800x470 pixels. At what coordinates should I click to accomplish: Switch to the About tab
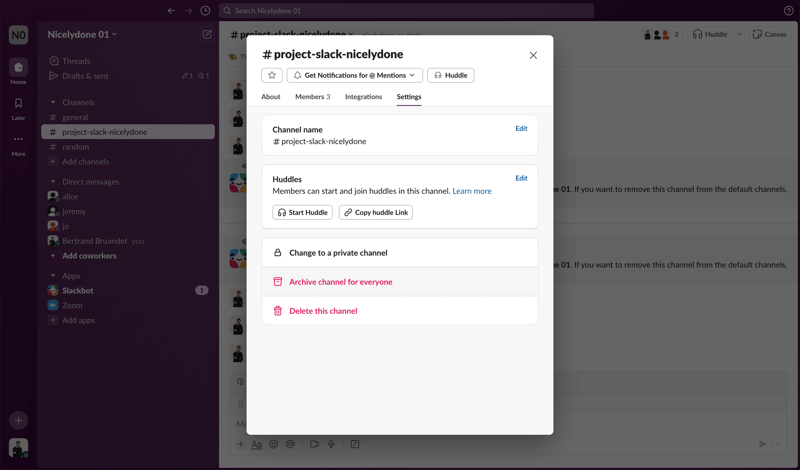click(270, 96)
